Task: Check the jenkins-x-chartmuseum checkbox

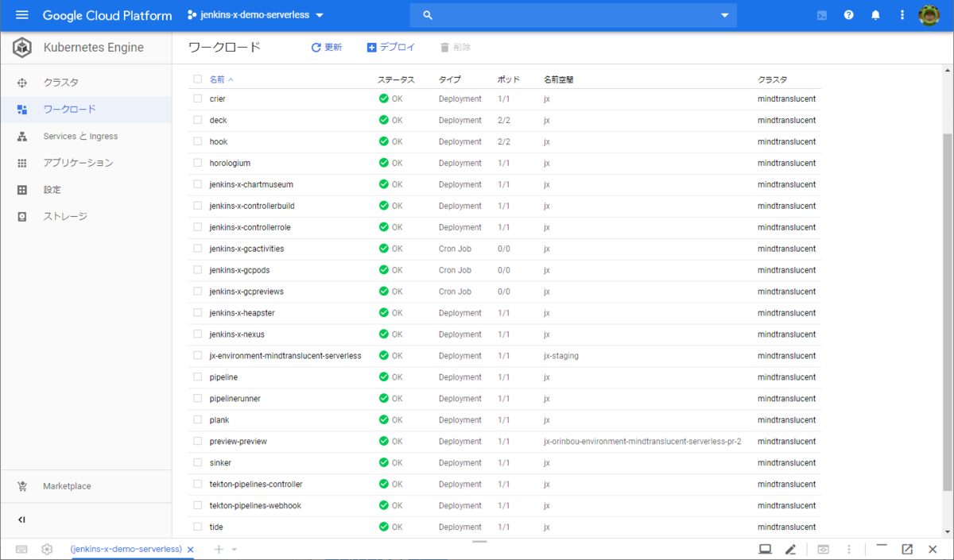Action: tap(198, 184)
